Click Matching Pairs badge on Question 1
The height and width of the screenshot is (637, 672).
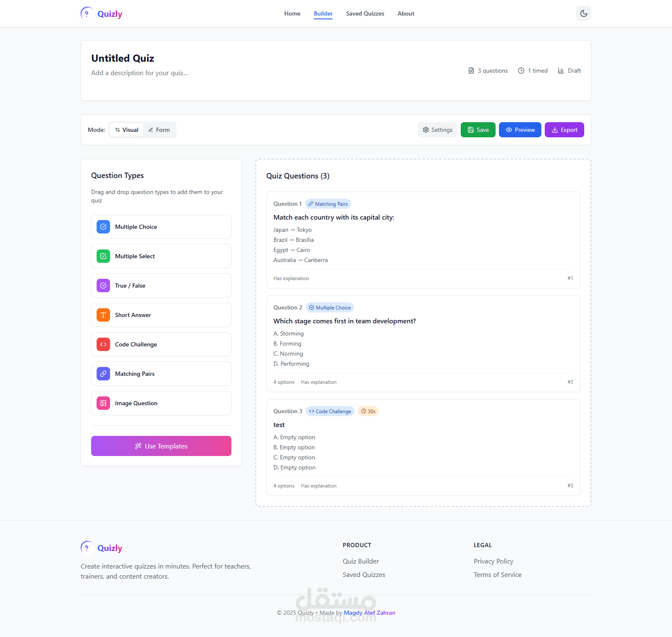pos(328,204)
